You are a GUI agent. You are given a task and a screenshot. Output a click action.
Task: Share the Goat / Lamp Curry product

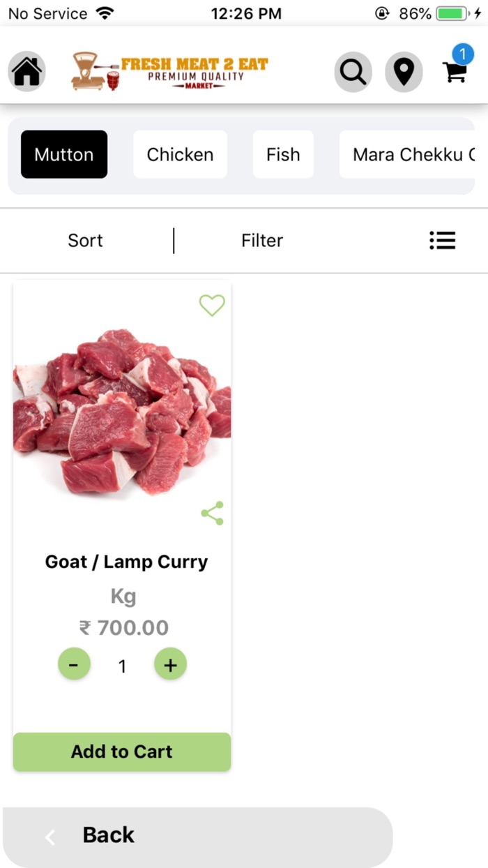(211, 513)
